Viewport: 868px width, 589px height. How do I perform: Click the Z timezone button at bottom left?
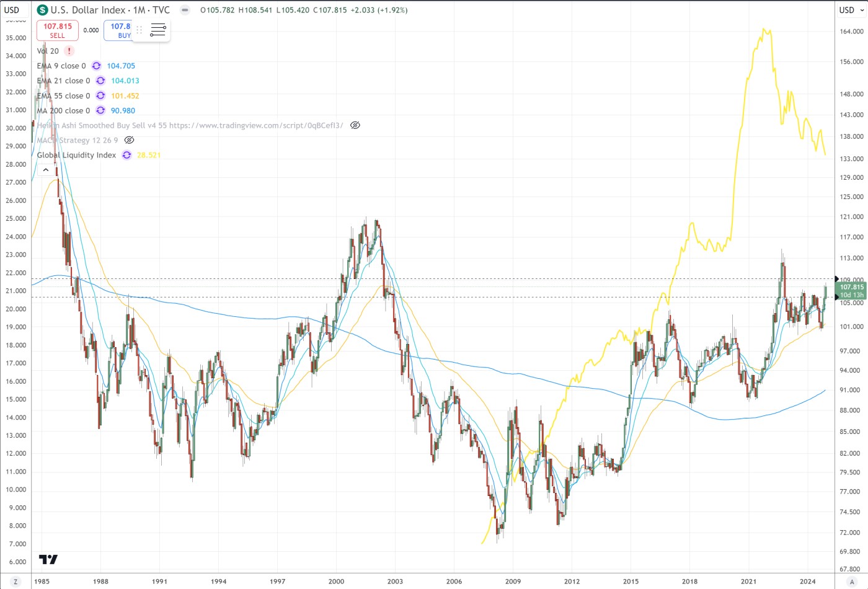(15, 582)
